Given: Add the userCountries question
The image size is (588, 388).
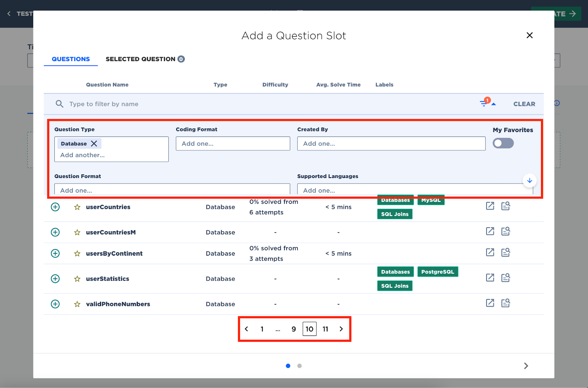Looking at the screenshot, I should click(55, 207).
